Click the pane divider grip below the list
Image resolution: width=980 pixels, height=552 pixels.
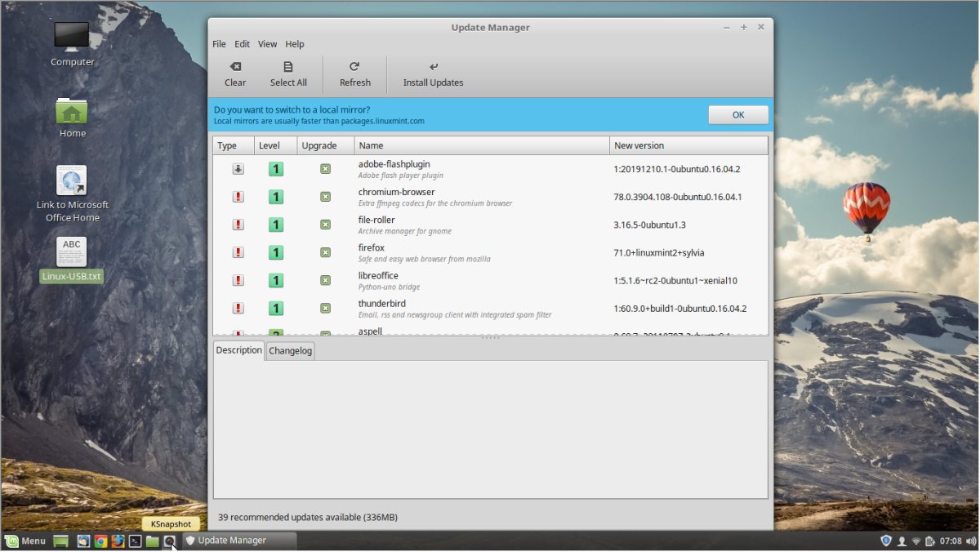point(490,337)
